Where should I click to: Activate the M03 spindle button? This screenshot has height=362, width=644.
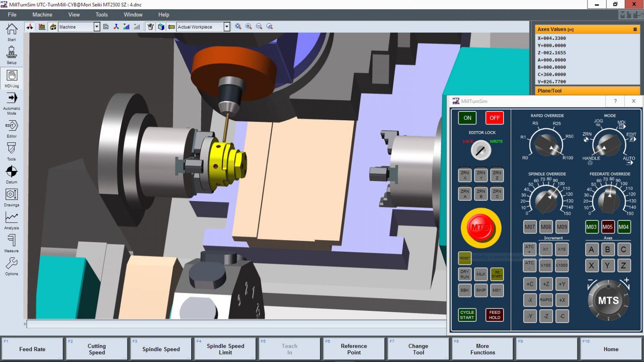coord(591,227)
